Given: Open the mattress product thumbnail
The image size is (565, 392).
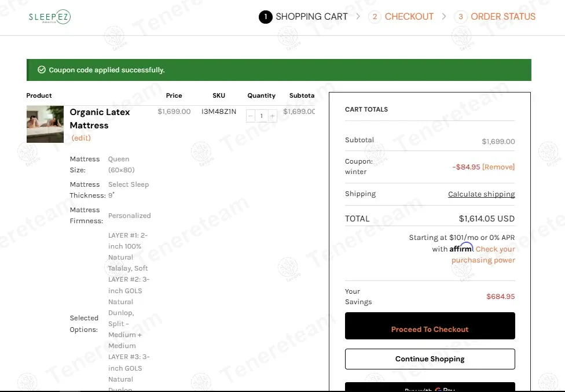Looking at the screenshot, I should tap(45, 124).
